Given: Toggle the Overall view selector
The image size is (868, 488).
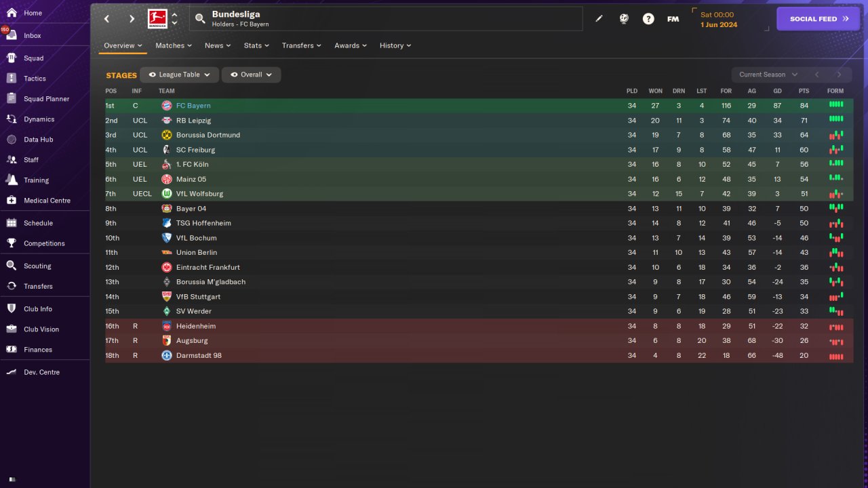Looking at the screenshot, I should [x=251, y=75].
